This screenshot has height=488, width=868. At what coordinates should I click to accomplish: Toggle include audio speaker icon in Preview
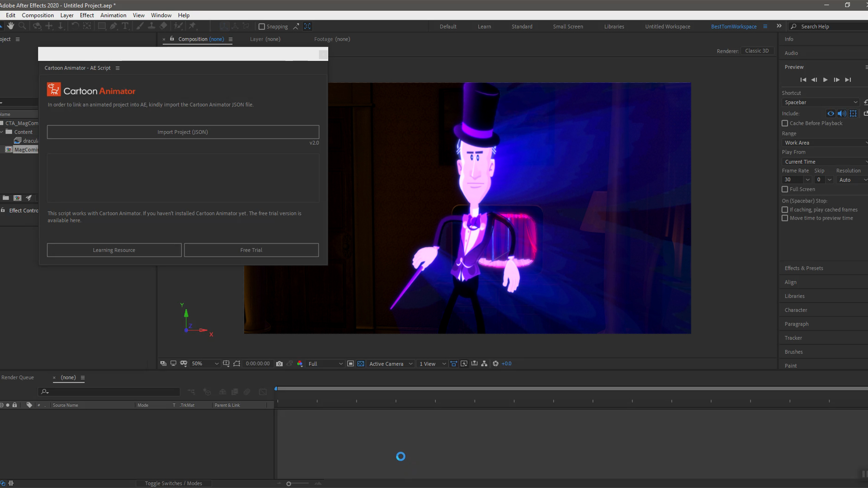pos(842,113)
